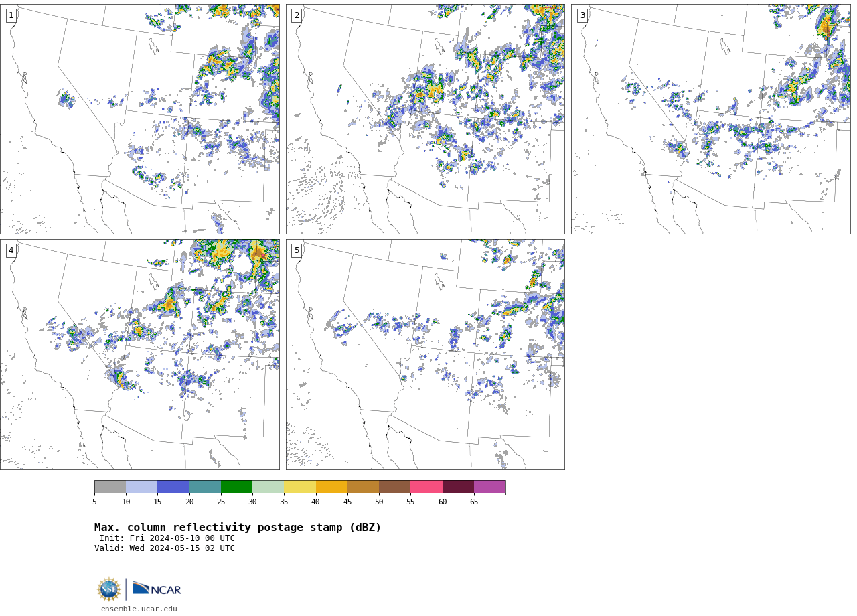Click the teal 20-25 dBZ swatch
Viewport: 857px width, 616px height.
click(x=205, y=487)
